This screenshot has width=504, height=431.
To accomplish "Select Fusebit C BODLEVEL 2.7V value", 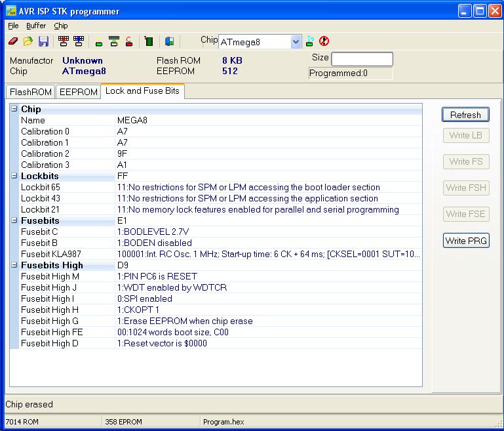I will tap(153, 232).
